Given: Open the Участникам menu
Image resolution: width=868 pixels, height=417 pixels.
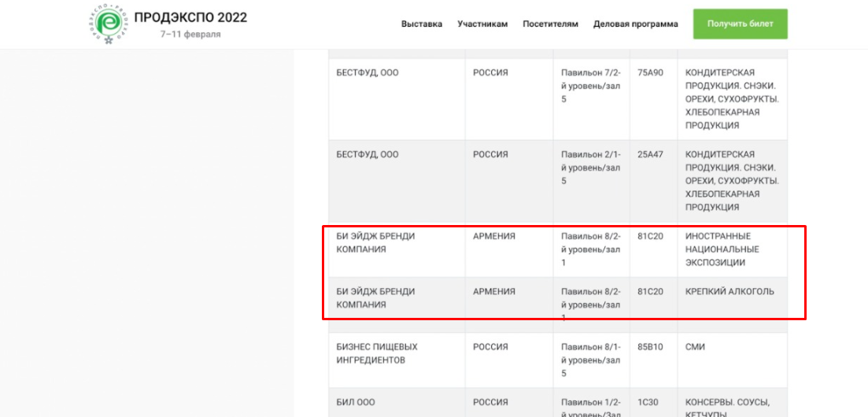Looking at the screenshot, I should click(x=482, y=24).
